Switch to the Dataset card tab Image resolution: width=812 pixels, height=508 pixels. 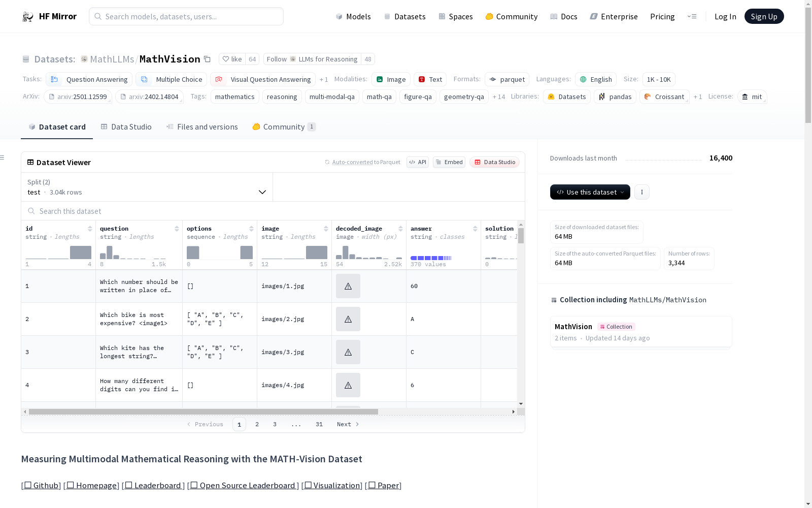tap(57, 126)
